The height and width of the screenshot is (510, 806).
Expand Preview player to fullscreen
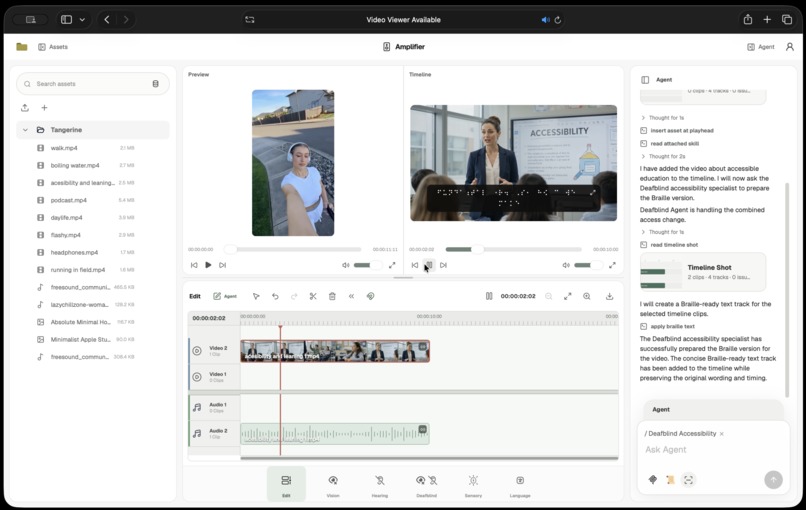(392, 265)
